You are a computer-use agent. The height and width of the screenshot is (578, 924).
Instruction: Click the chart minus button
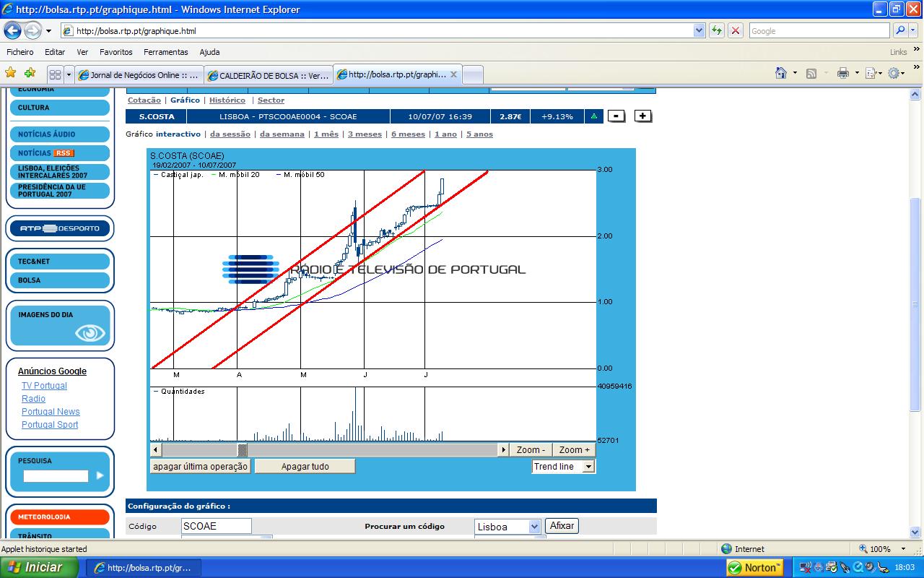[x=616, y=116]
